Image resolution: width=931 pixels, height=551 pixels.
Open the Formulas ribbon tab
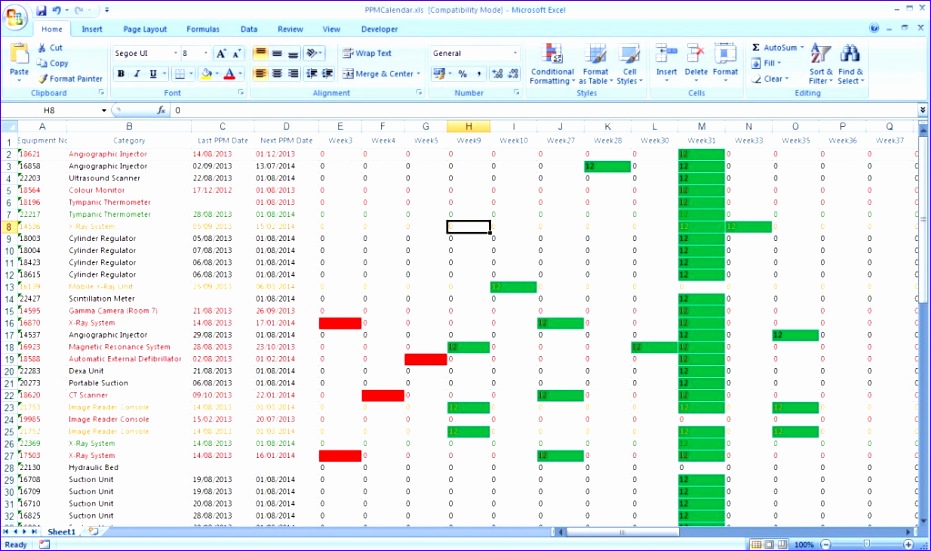[203, 30]
